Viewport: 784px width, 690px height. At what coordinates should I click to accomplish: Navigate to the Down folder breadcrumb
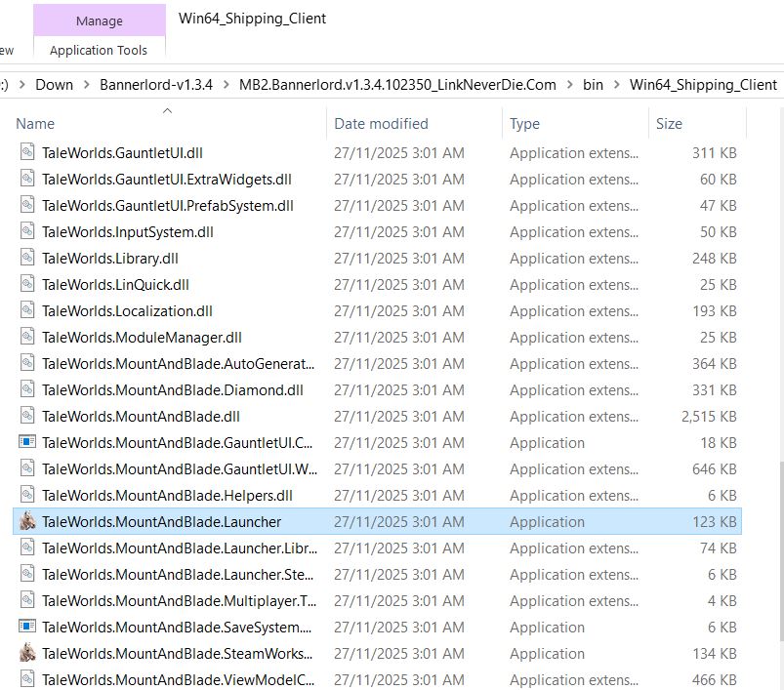click(x=54, y=85)
